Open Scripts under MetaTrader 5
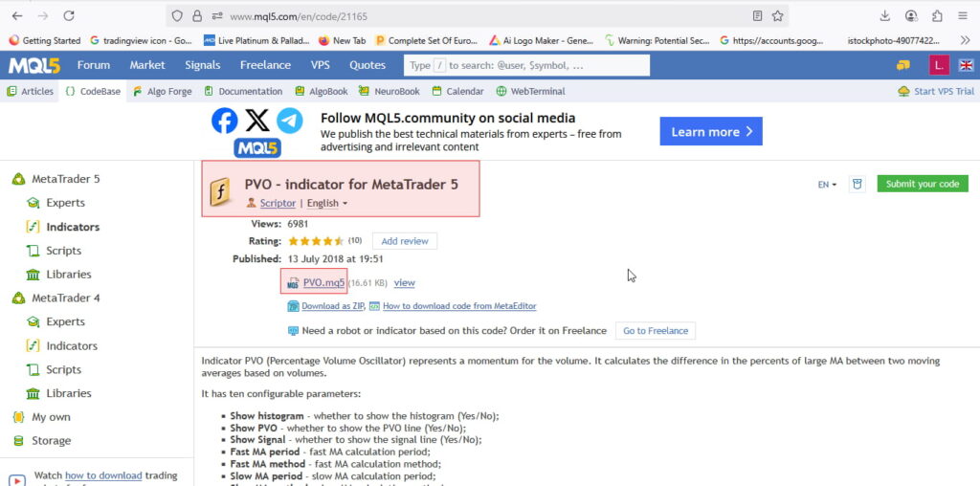 click(63, 251)
